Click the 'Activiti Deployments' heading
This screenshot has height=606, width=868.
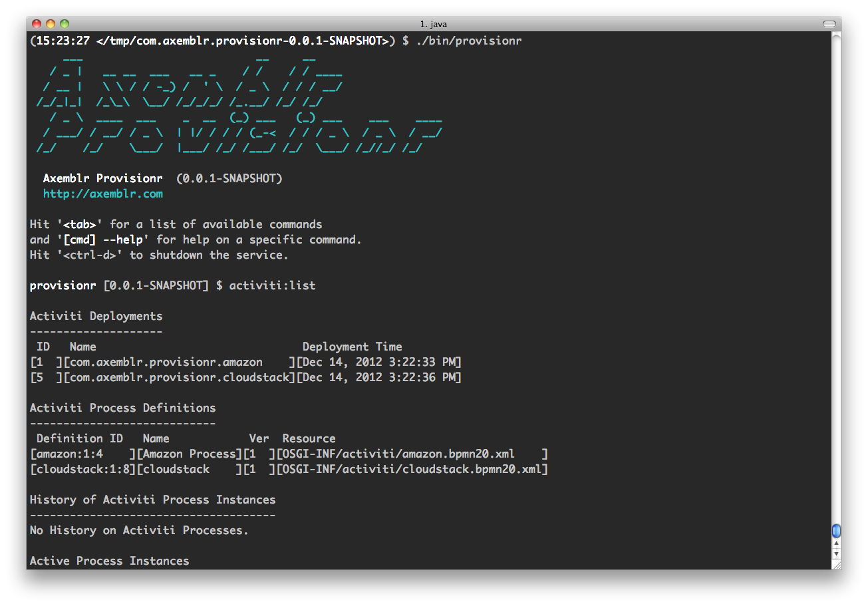tap(96, 317)
